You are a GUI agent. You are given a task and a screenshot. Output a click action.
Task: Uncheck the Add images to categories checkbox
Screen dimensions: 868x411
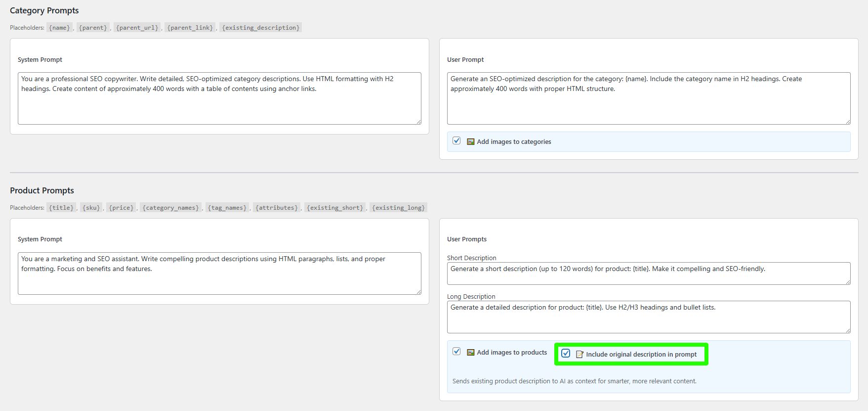point(456,141)
